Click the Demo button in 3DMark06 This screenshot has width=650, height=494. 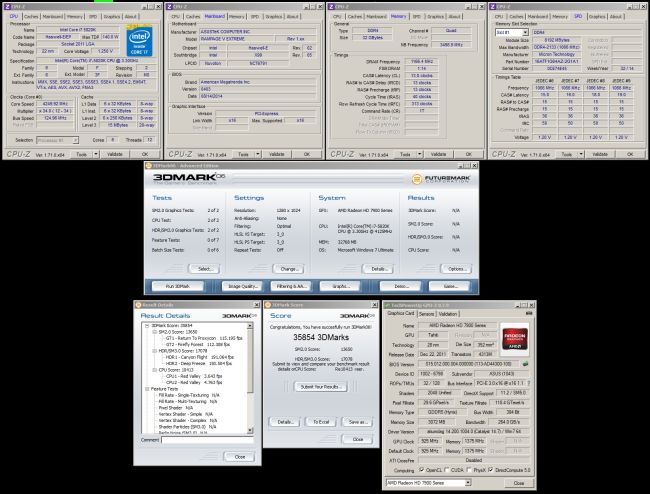click(x=401, y=286)
